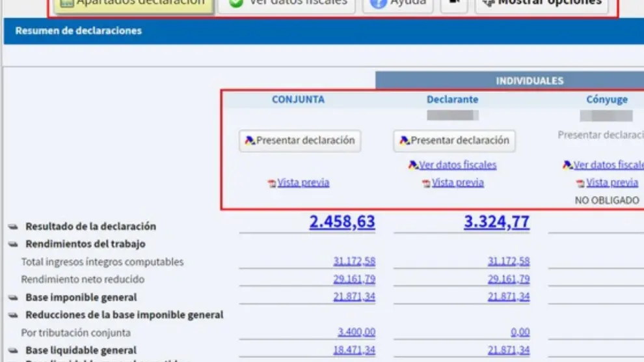Click pointer icon beside Resultado de la declaración
Viewport: 644px width, 362px height.
point(13,227)
